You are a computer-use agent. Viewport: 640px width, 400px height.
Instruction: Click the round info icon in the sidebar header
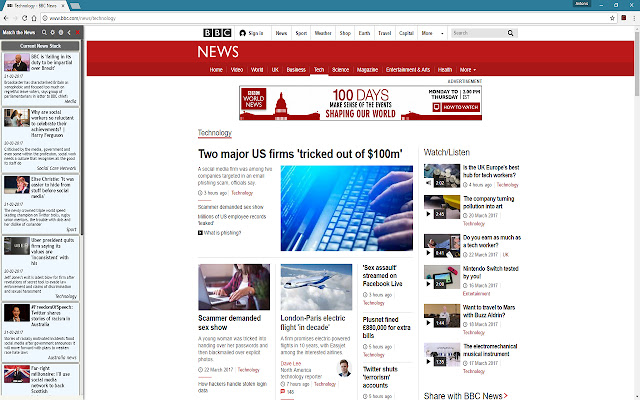coord(61,32)
